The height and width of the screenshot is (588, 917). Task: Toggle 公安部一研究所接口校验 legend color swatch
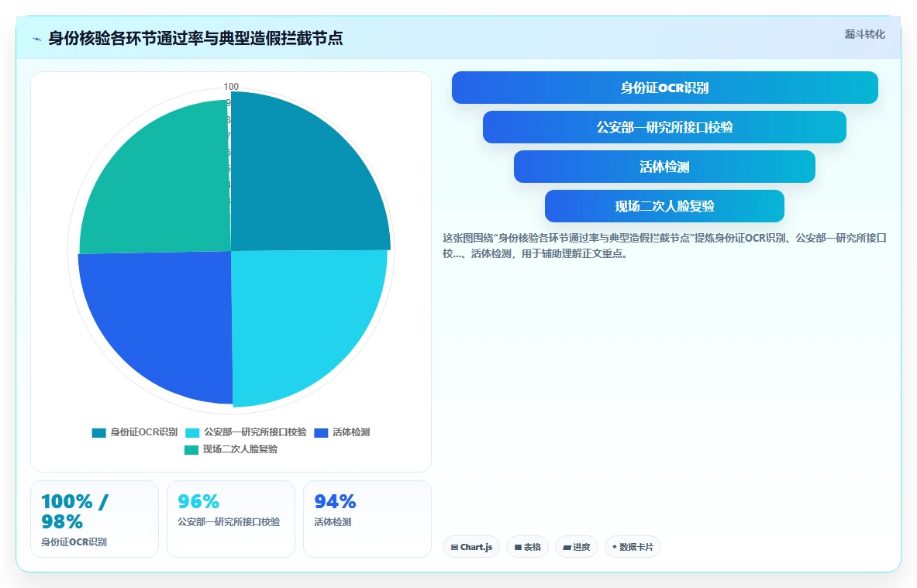[192, 432]
